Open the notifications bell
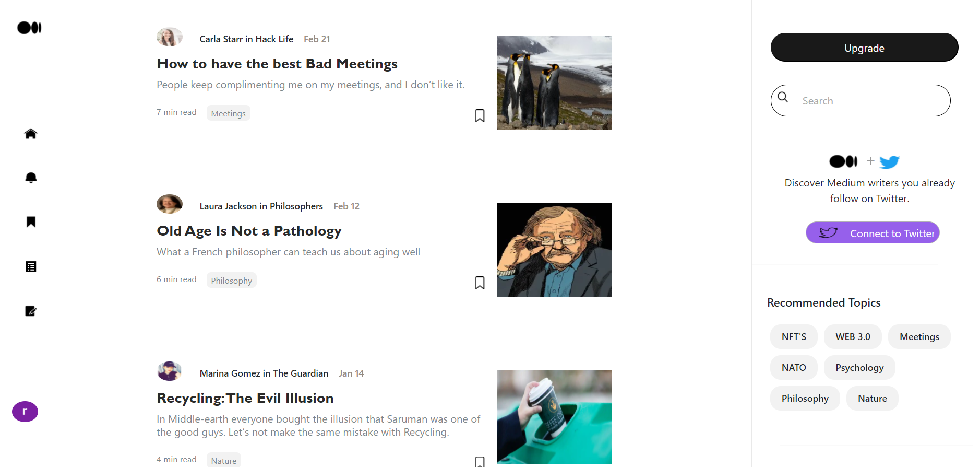Viewport: 980px width, 467px height. 31,178
